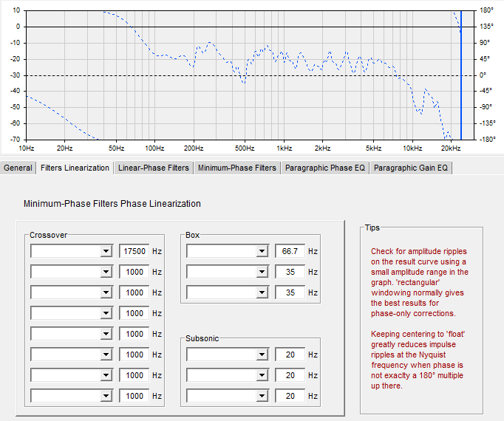Open the Linear-Phase Filters tab

tap(153, 168)
